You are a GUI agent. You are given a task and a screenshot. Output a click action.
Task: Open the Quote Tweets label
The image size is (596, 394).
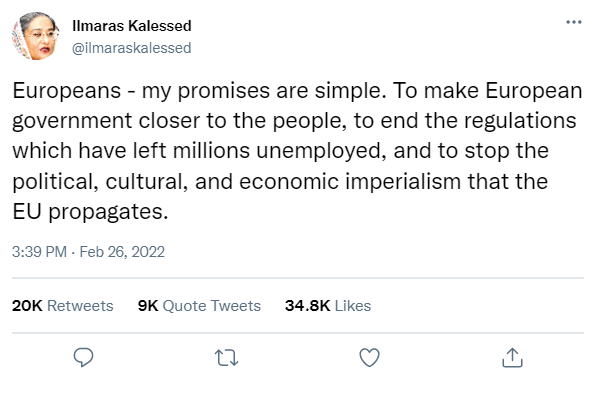tap(212, 306)
